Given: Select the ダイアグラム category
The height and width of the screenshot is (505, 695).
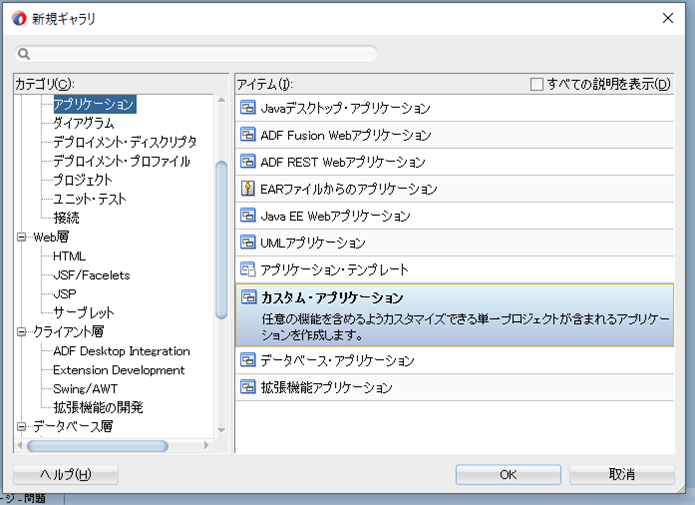Looking at the screenshot, I should coord(83,123).
